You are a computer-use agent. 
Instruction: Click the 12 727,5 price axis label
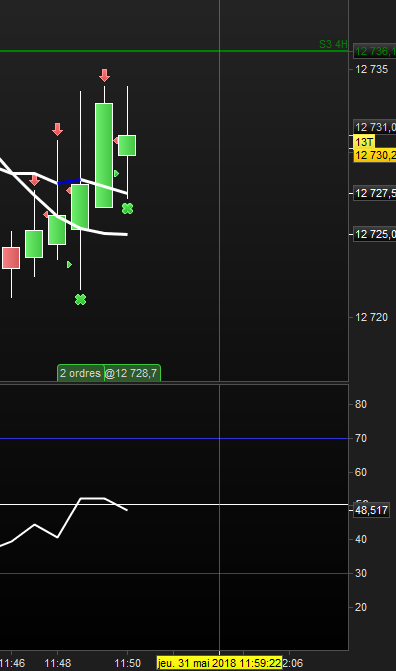(x=375, y=193)
